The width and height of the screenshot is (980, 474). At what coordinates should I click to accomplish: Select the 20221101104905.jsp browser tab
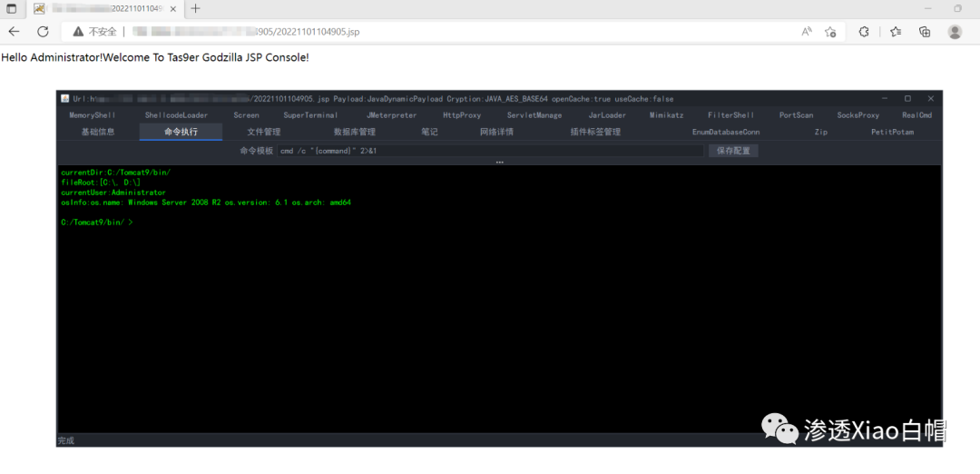pos(105,9)
